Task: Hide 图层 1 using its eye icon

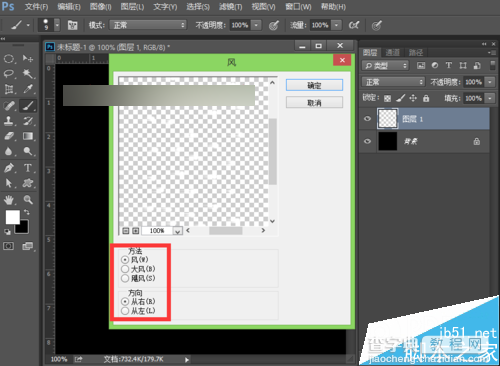Action: [368, 119]
